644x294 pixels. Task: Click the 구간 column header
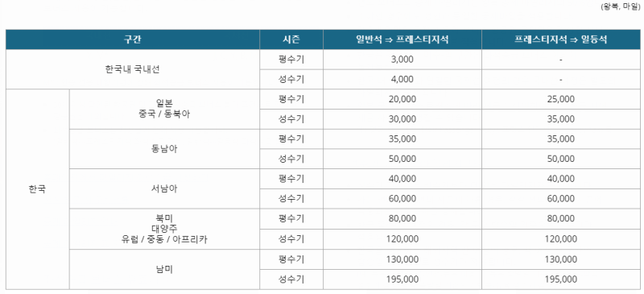tap(133, 39)
